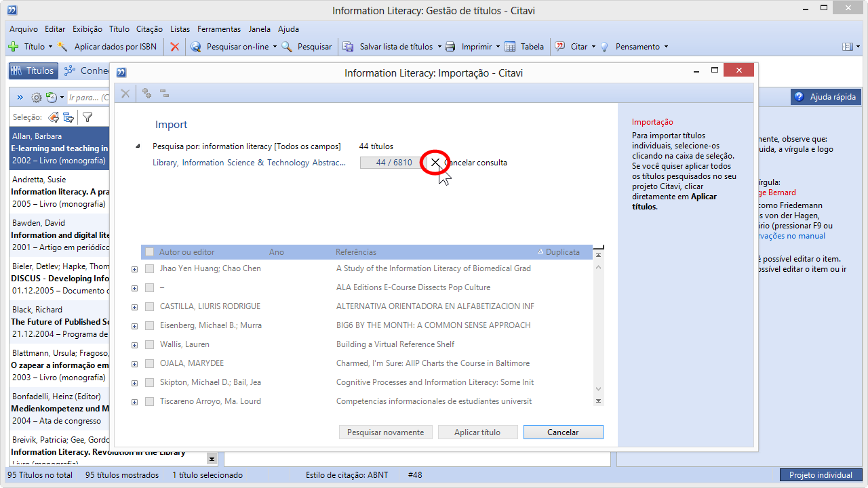This screenshot has width=868, height=488.
Task: Check the select-all box in results header
Action: click(x=150, y=252)
